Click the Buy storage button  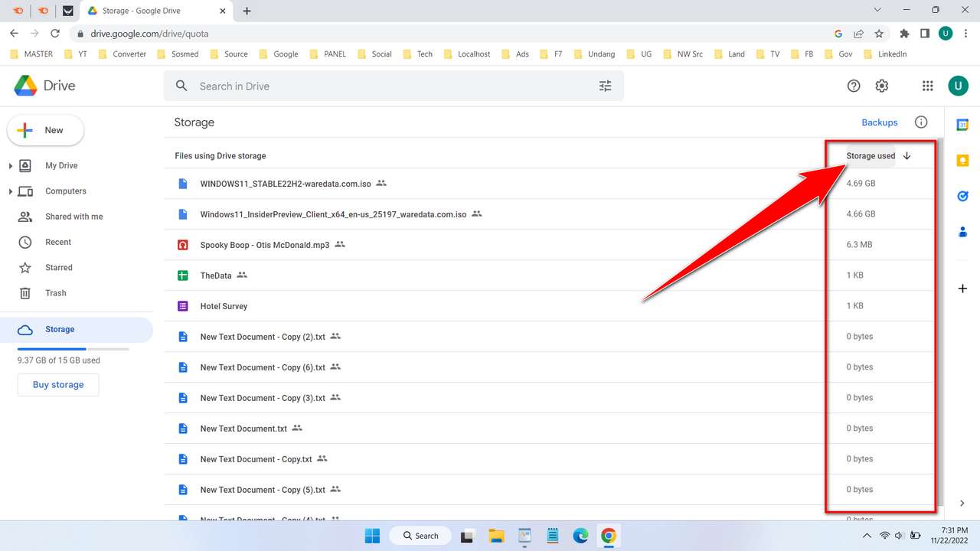(58, 384)
